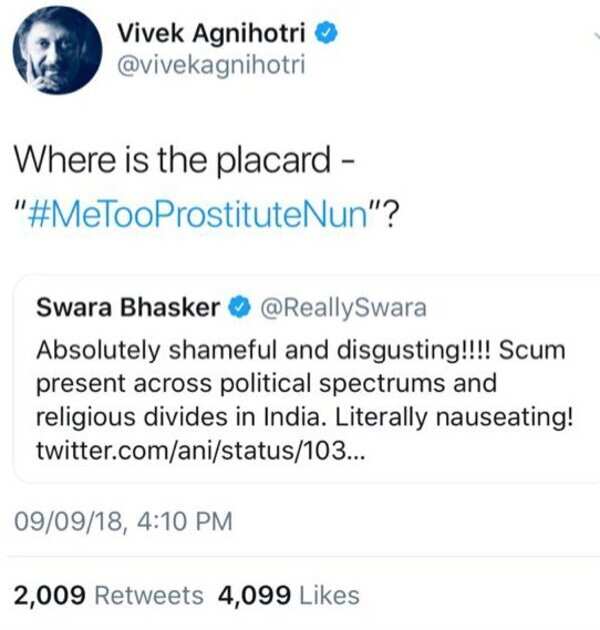
Task: Open Swara Bhasker's name in quoted tweet
Action: coord(127,309)
